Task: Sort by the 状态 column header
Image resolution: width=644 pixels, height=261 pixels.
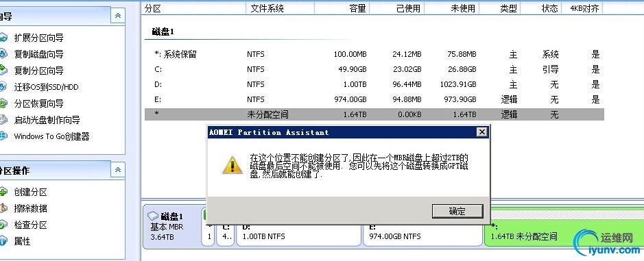Action: pos(541,8)
